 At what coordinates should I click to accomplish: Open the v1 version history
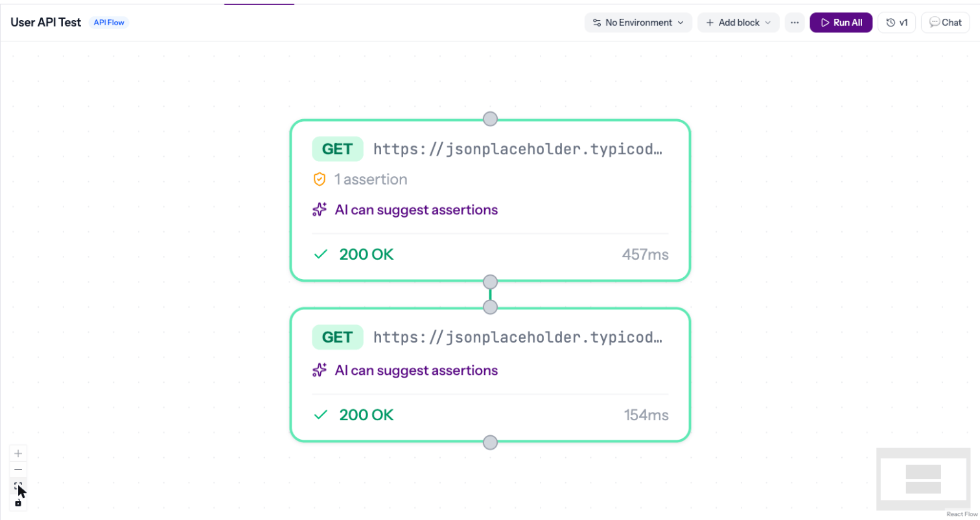pyautogui.click(x=897, y=23)
